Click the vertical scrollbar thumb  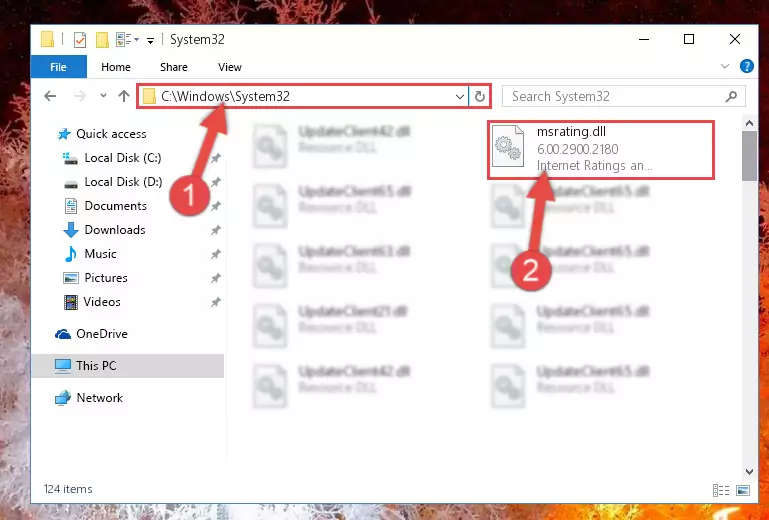click(x=749, y=156)
